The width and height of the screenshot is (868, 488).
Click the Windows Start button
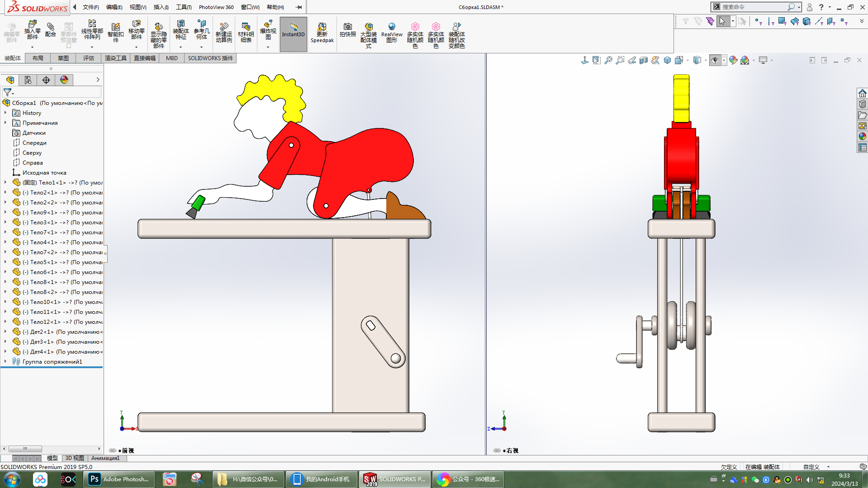click(x=12, y=479)
